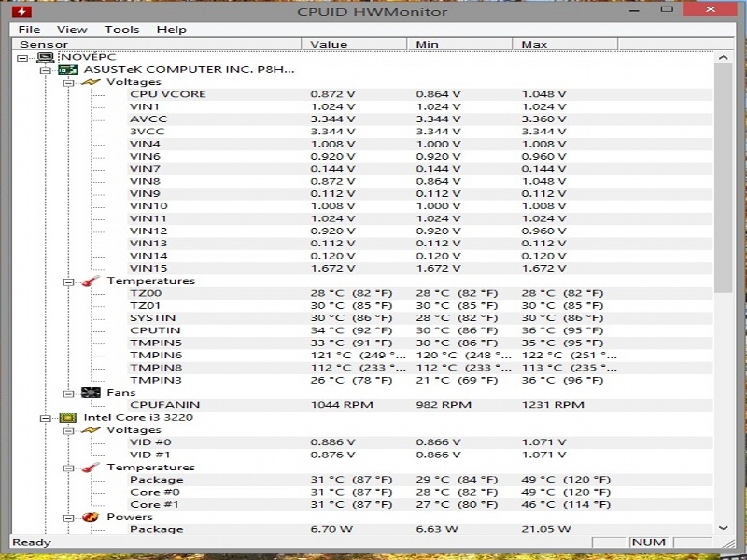747x560 pixels.
Task: Select the CPU VCORE row
Action: [420, 94]
